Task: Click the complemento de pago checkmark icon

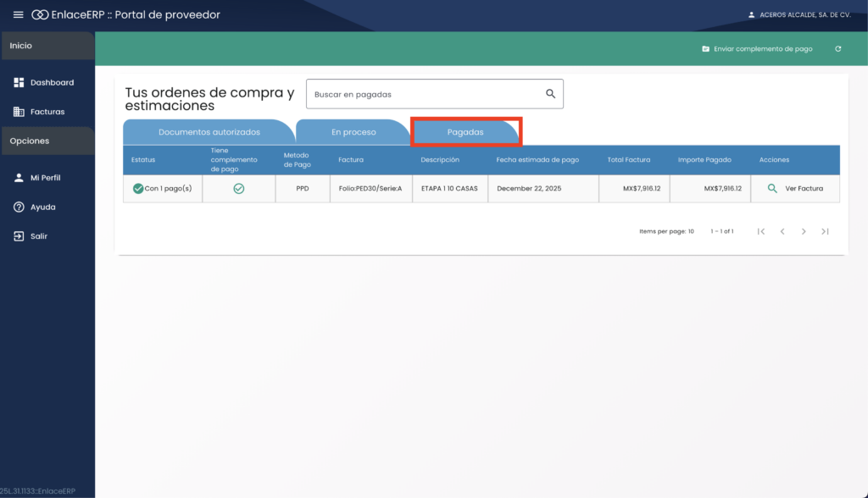Action: click(238, 189)
